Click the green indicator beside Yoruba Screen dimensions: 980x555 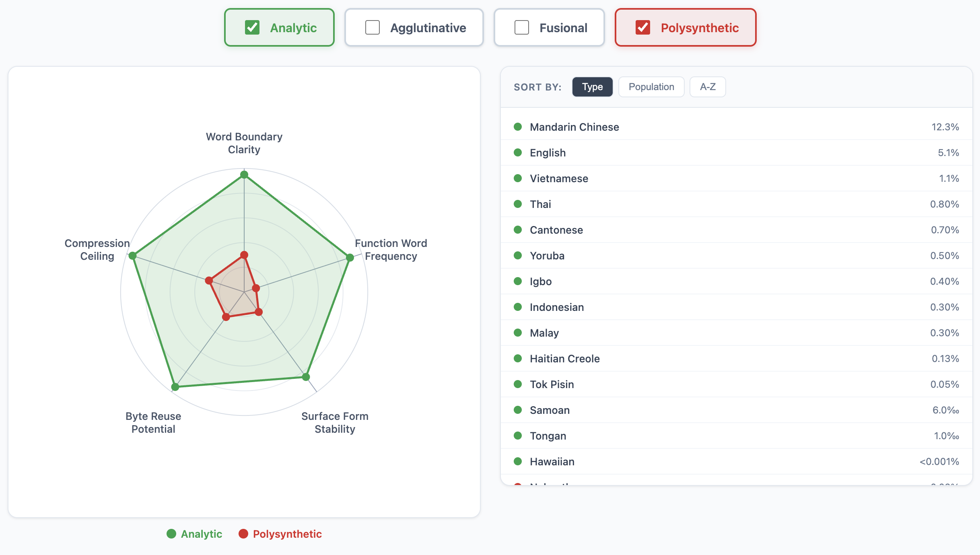point(517,255)
